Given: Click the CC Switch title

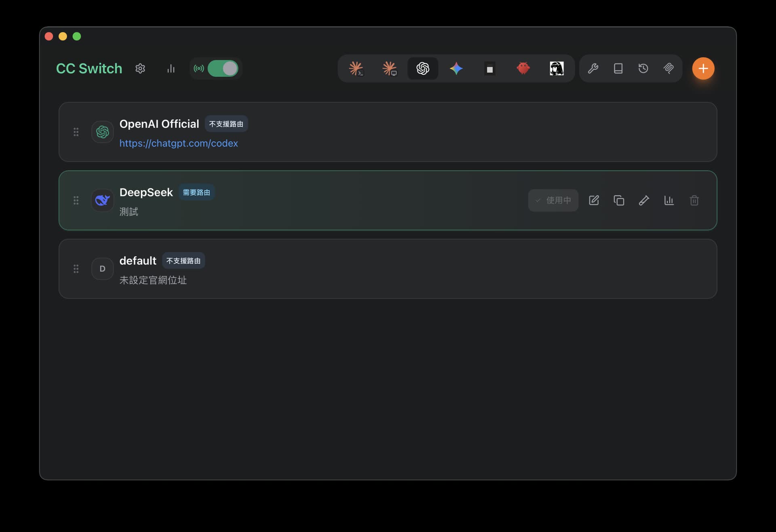Looking at the screenshot, I should coord(89,68).
